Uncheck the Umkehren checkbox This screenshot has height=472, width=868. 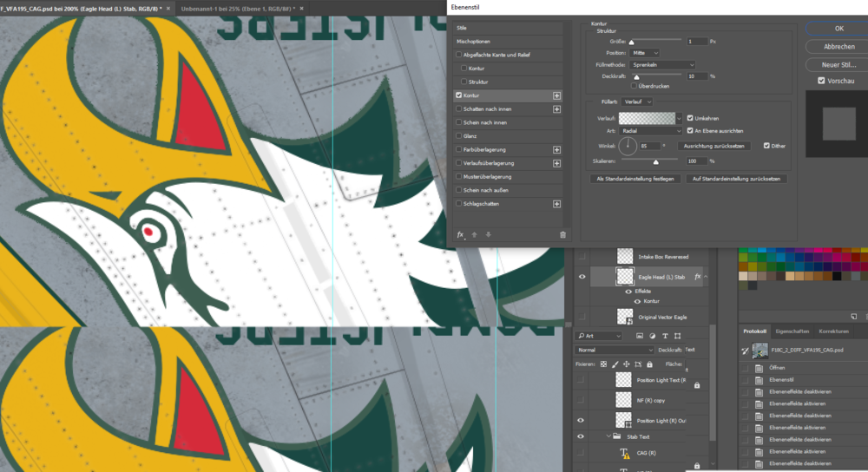[690, 118]
